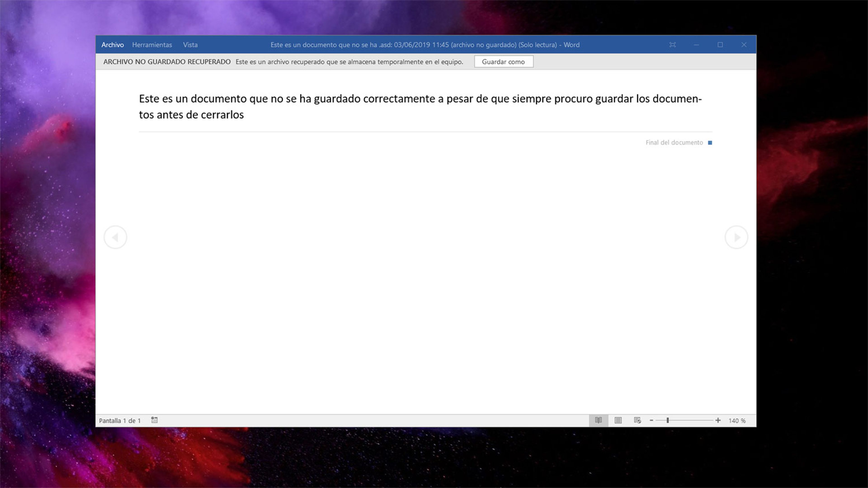868x488 pixels.
Task: Open the Vista menu
Action: [190, 45]
